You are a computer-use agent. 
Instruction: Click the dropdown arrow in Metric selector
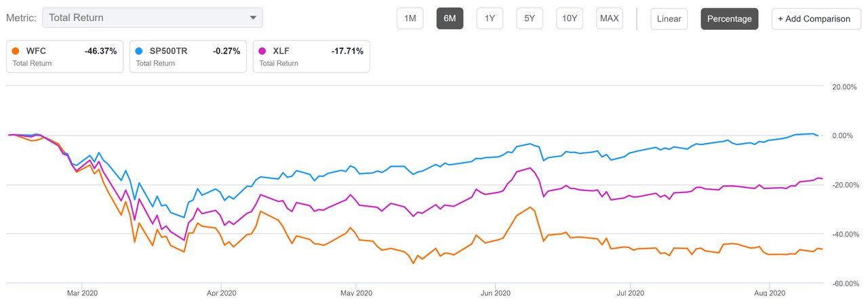pos(253,18)
